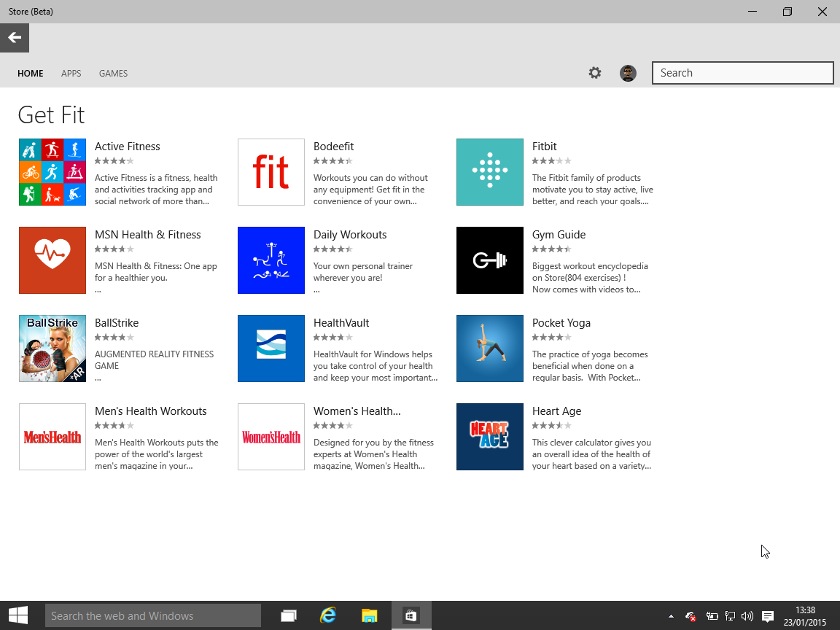
Task: Open the Men's Health Workouts listing
Action: pyautogui.click(x=52, y=437)
